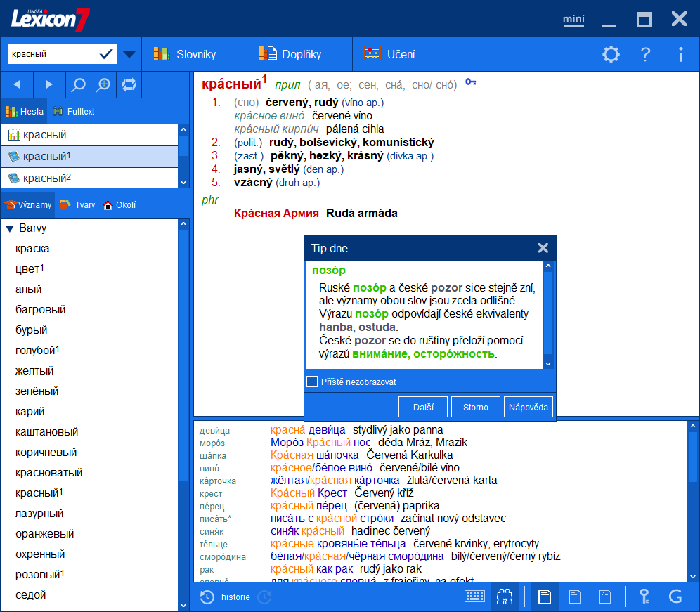Click the magnifier with plus icon
Image resolution: width=700 pixels, height=612 pixels.
(103, 84)
